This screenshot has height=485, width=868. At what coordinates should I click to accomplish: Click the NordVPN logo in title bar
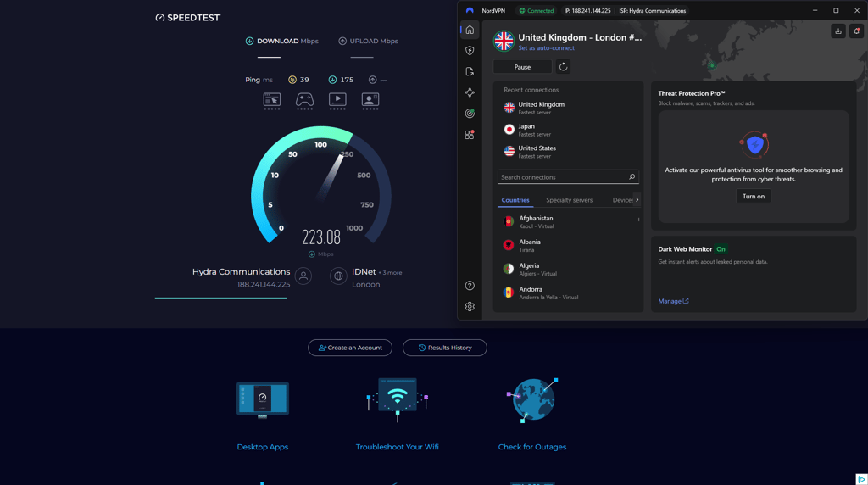(470, 10)
